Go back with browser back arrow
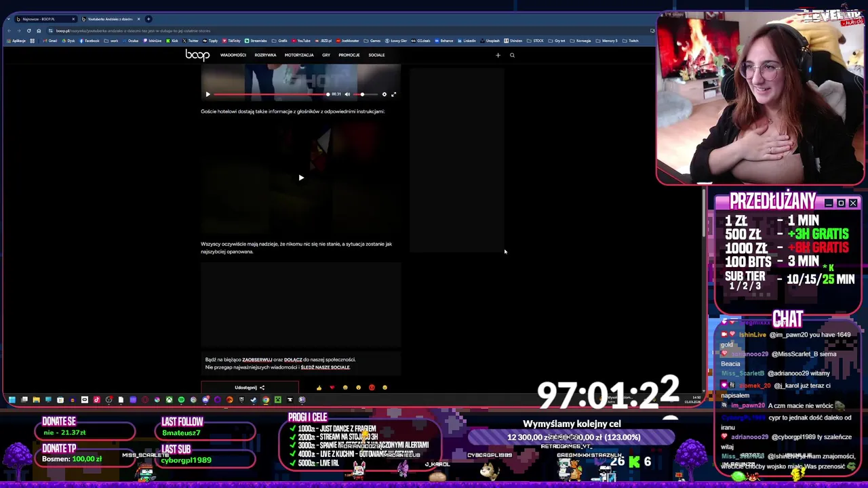 10,30
